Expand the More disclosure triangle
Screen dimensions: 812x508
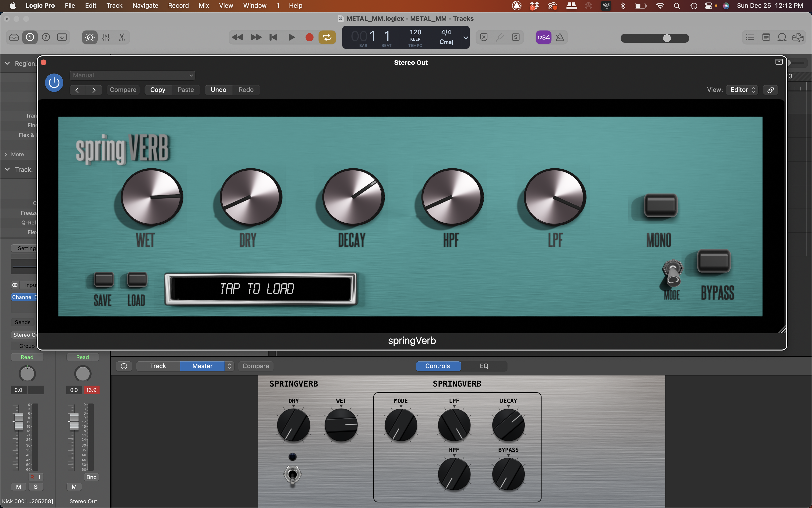(6, 155)
